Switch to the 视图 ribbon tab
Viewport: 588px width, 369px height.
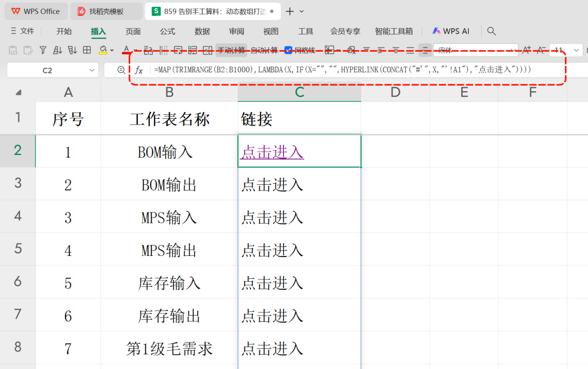271,32
